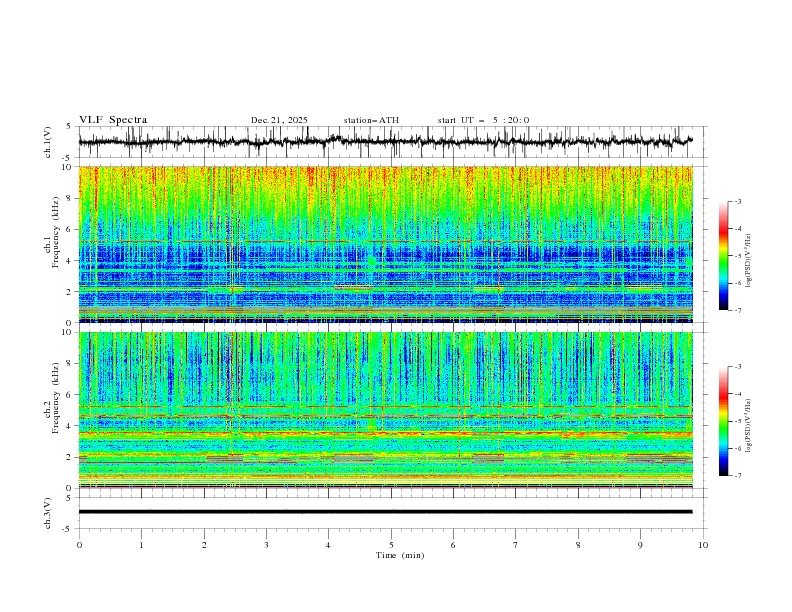Click the 'start UT = 5:20:0' text
Viewport: 792px width, 612px height.
click(x=483, y=120)
